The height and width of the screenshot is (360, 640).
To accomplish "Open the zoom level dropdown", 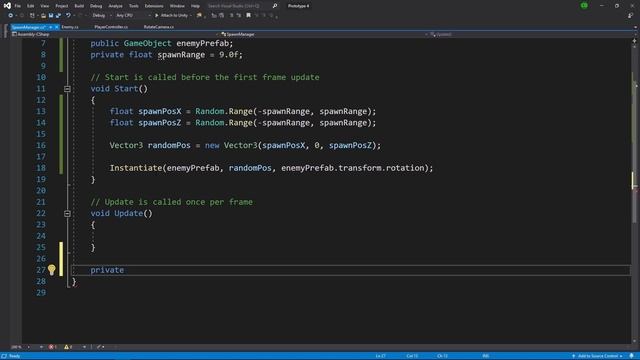I will (20, 347).
